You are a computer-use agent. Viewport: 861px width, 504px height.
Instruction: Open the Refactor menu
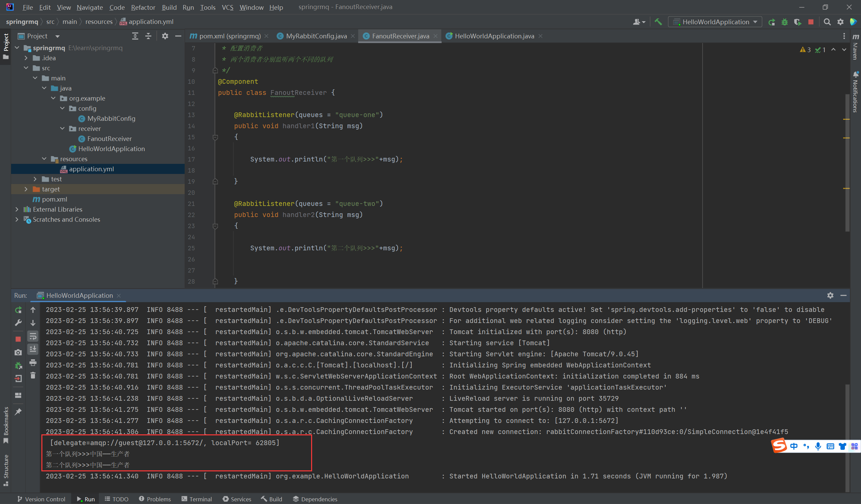[x=143, y=7]
